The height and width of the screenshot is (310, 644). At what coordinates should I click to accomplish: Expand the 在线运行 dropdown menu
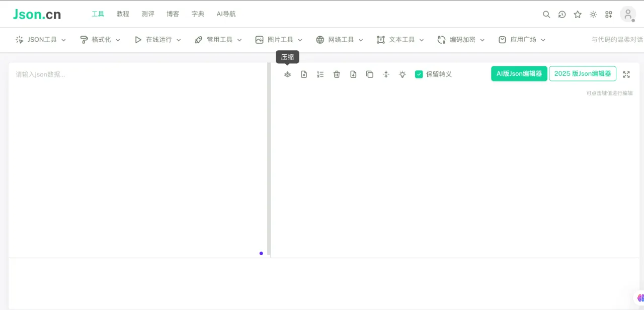pyautogui.click(x=157, y=40)
